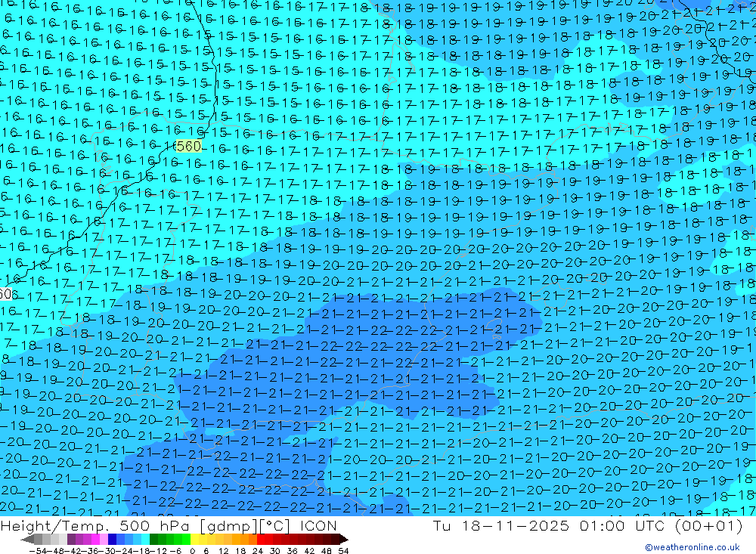756x554 pixels.
Task: Click the "(00+01)" forecast hour label
Action: (x=709, y=526)
